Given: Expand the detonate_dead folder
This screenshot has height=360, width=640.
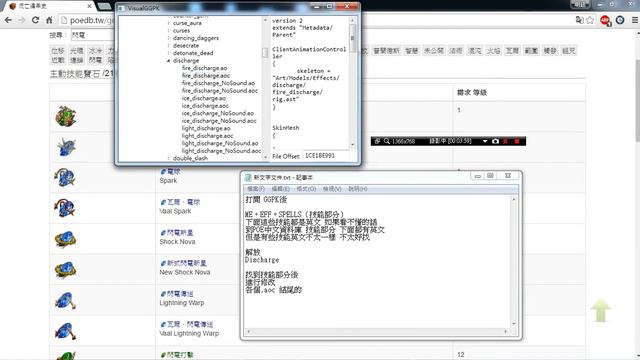Looking at the screenshot, I should (x=168, y=53).
